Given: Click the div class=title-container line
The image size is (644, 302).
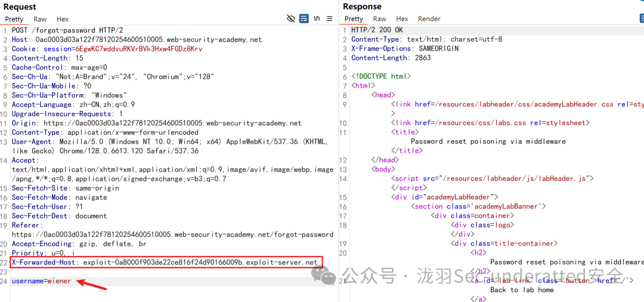Looking at the screenshot, I should 504,244.
